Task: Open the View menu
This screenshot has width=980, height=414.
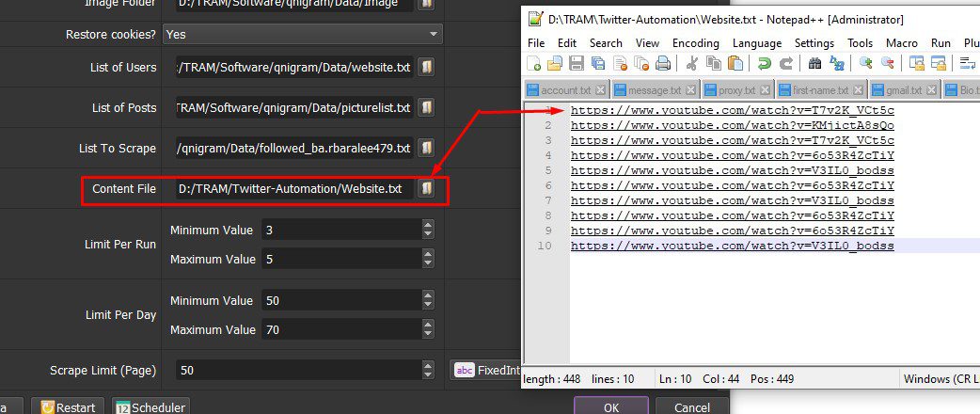Action: 647,43
